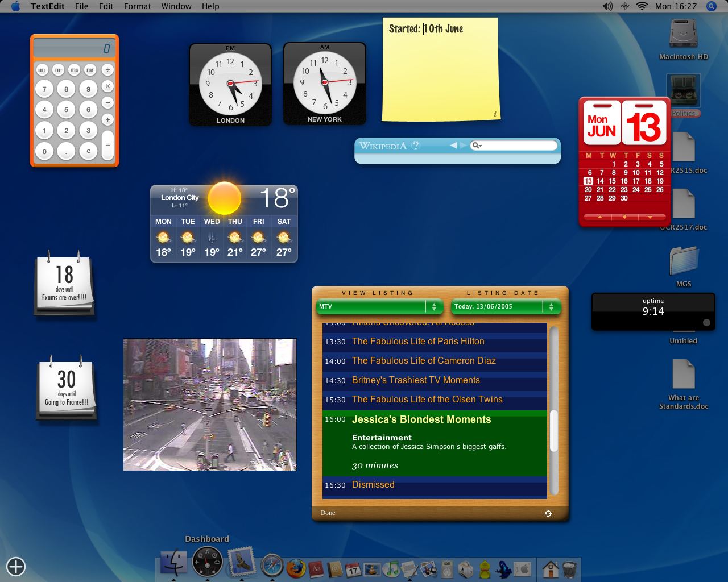Viewport: 728px width, 582px height.
Task: Go forward in the Wikipedia widget
Action: [464, 145]
